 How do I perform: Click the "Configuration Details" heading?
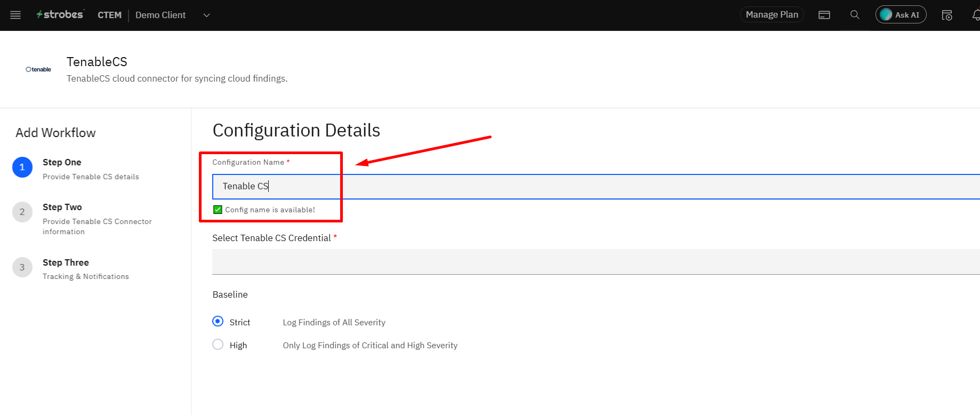[296, 130]
